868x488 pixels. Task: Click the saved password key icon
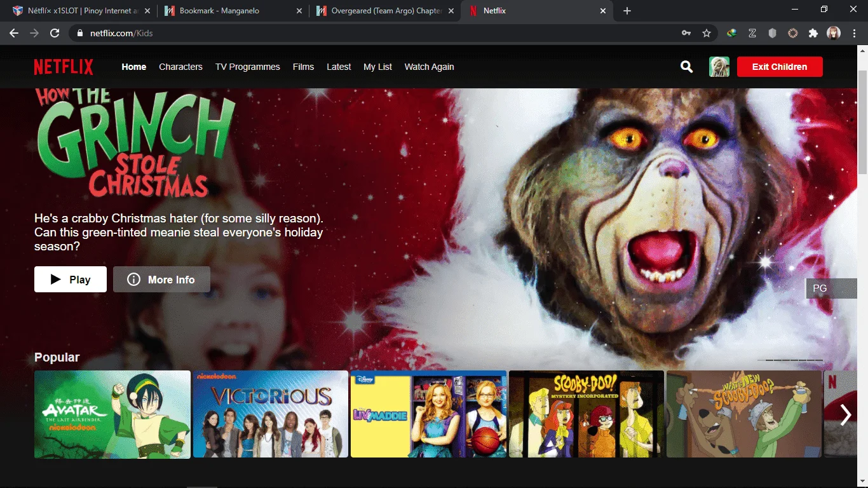686,33
